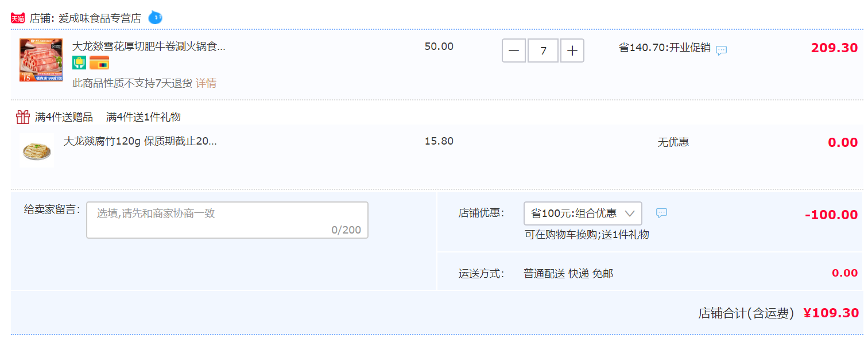Click the 普通配送 快递 免邮 shipping text

point(568,274)
